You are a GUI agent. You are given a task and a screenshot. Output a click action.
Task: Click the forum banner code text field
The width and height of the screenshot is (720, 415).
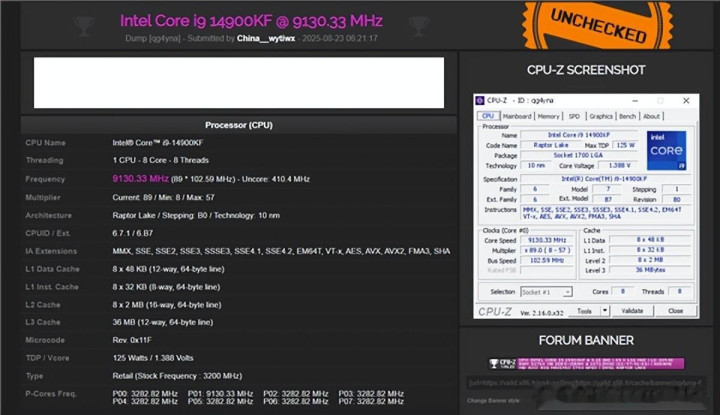tap(585, 382)
